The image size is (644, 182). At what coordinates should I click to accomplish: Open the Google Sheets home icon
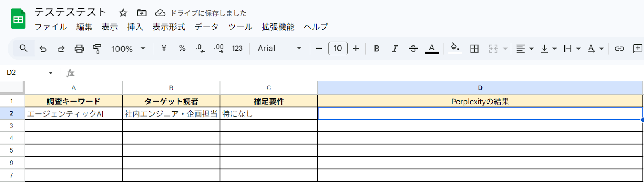coord(18,19)
